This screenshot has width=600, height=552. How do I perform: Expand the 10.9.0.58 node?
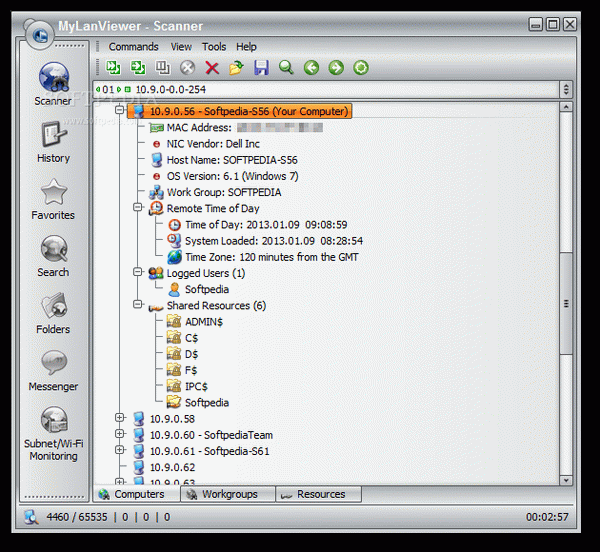click(120, 417)
